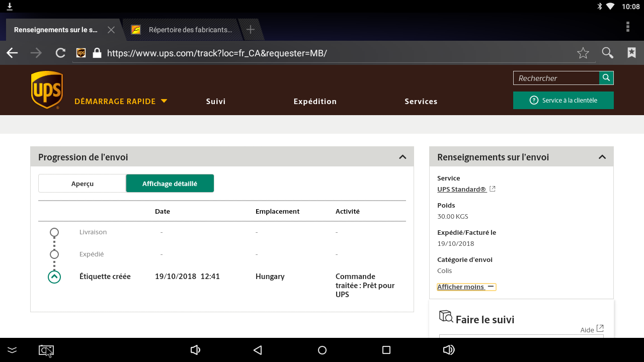Click the package search icon by Faire le suivi
Viewport: 644px width, 362px height.
click(446, 317)
